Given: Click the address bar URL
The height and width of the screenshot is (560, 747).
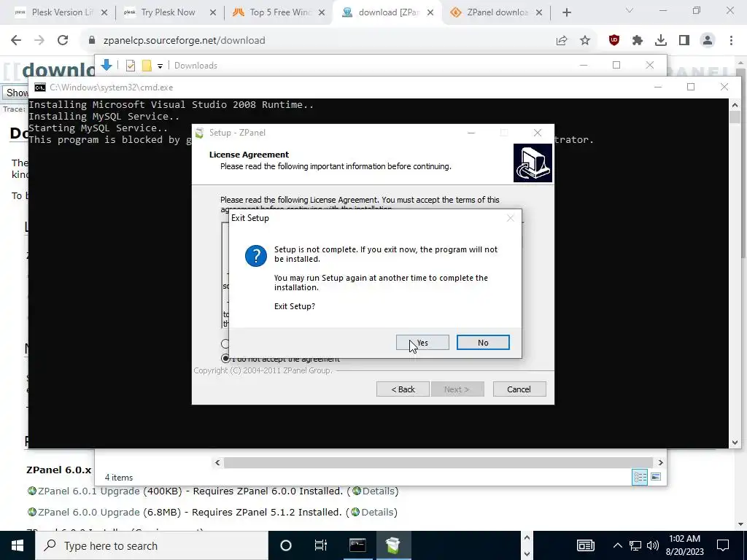Looking at the screenshot, I should [x=184, y=41].
